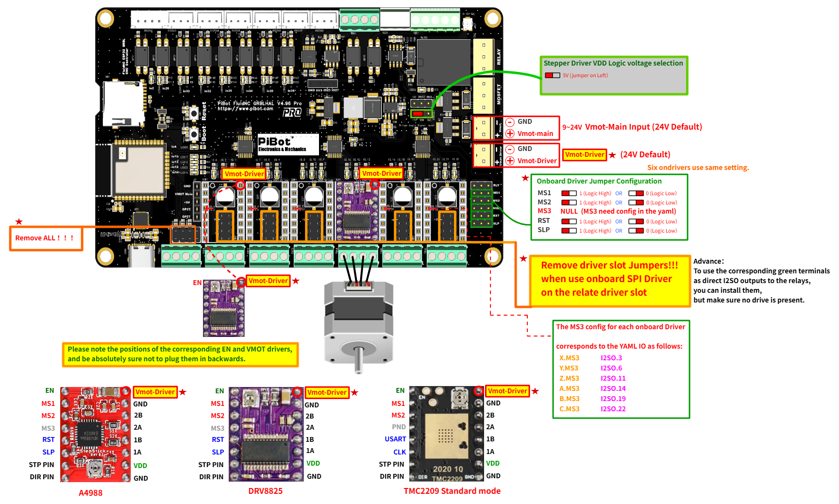Click the 'X.MS3' entry
Screen dimensions: 839x504
coord(569,358)
